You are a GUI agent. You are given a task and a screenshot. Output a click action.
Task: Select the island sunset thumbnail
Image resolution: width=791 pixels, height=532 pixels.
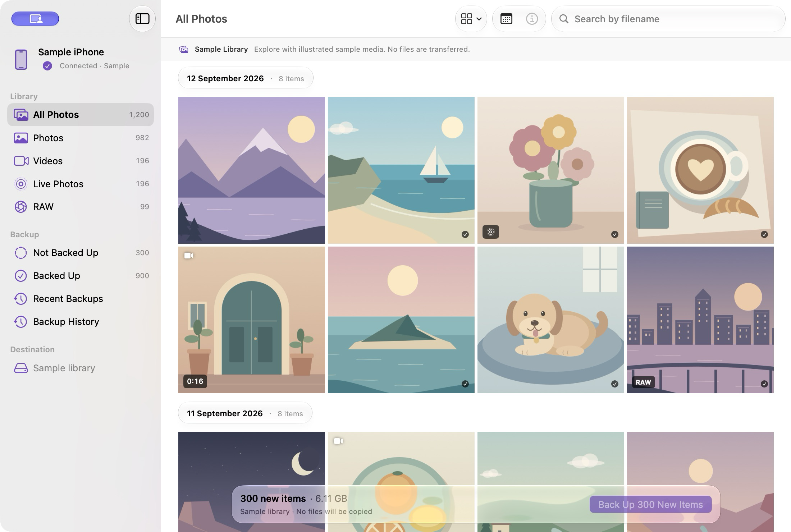[x=401, y=320]
